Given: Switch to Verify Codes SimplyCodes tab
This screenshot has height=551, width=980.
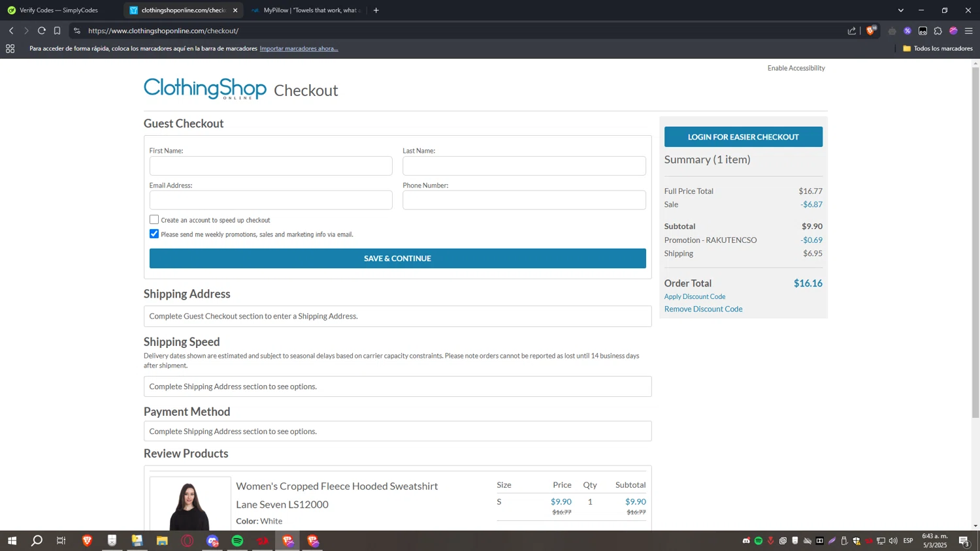Looking at the screenshot, I should pos(59,10).
